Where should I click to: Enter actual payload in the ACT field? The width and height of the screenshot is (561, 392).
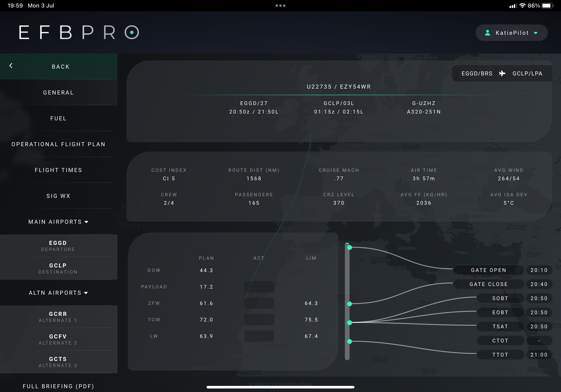(x=259, y=287)
